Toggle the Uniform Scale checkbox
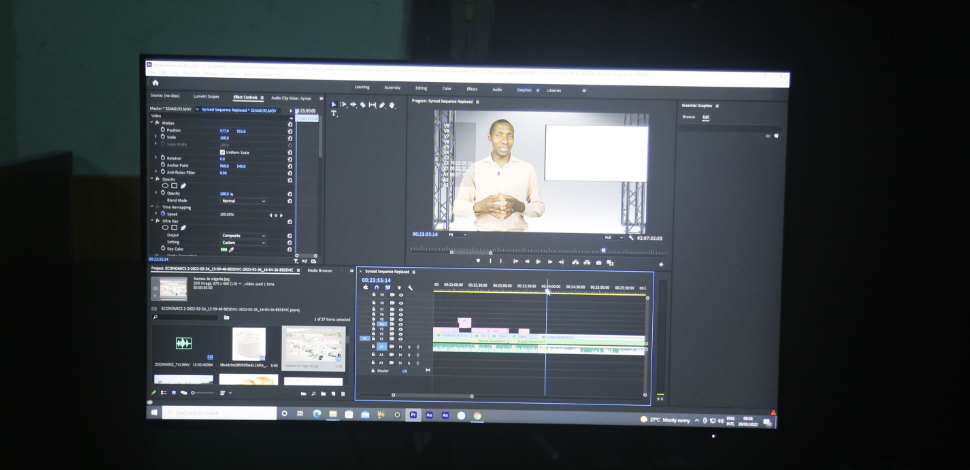The width and height of the screenshot is (970, 470). 222,152
